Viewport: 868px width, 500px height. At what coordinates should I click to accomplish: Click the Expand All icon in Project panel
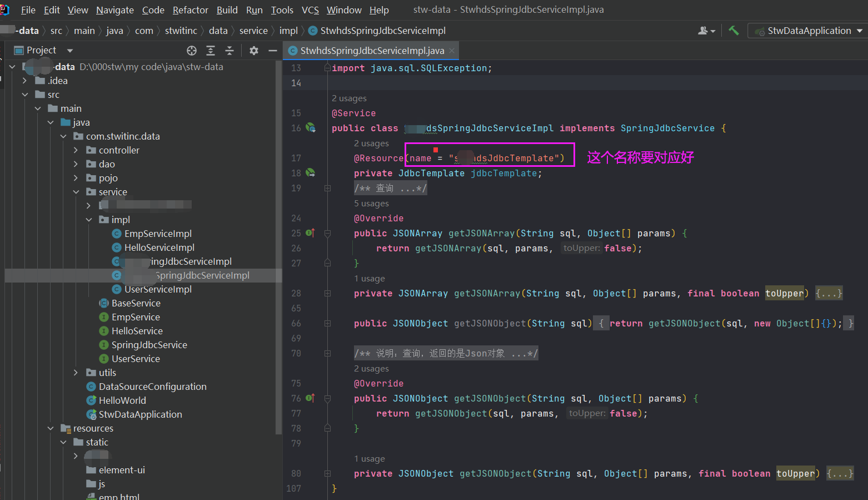pos(211,51)
